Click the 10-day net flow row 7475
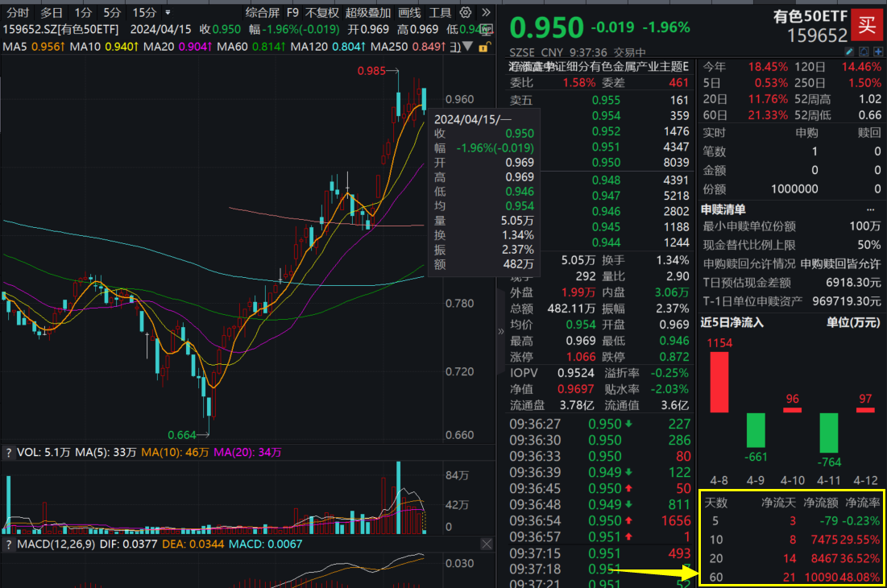This screenshot has width=887, height=588. click(792, 540)
